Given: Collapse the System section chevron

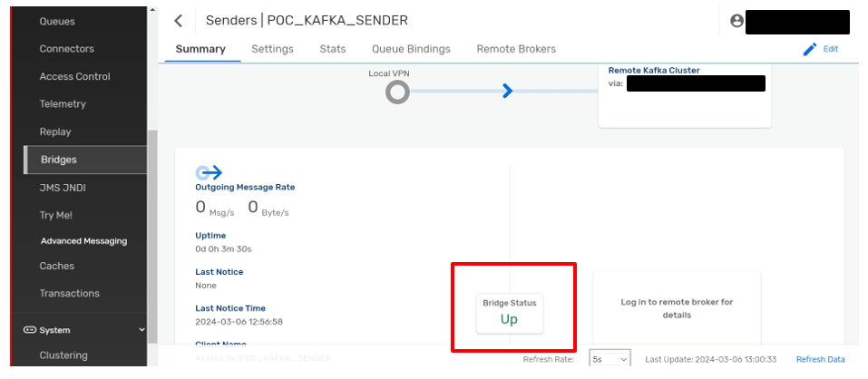Looking at the screenshot, I should [x=141, y=330].
